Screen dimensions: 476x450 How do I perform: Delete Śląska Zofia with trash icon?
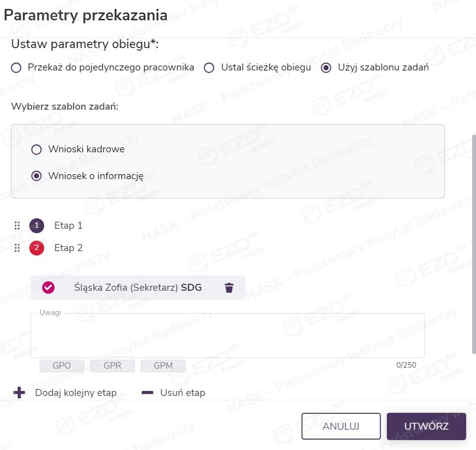tap(229, 288)
